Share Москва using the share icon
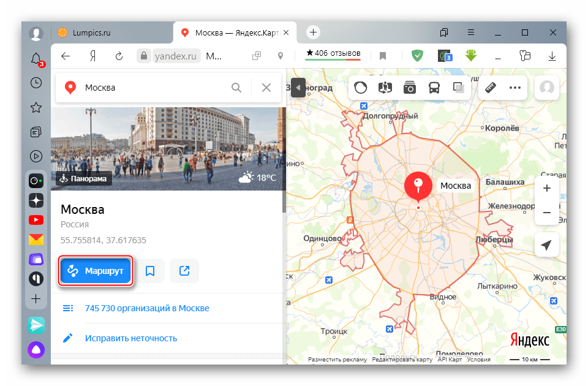588x386 pixels. 184,270
